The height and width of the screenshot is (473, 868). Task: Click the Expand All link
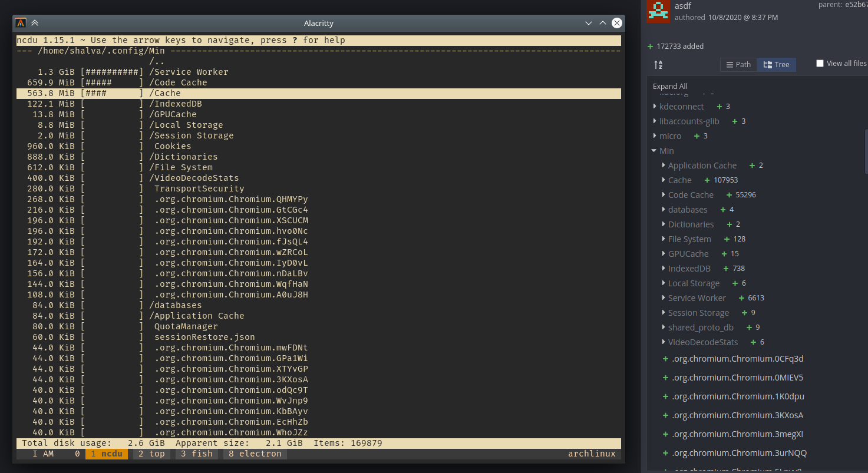669,86
